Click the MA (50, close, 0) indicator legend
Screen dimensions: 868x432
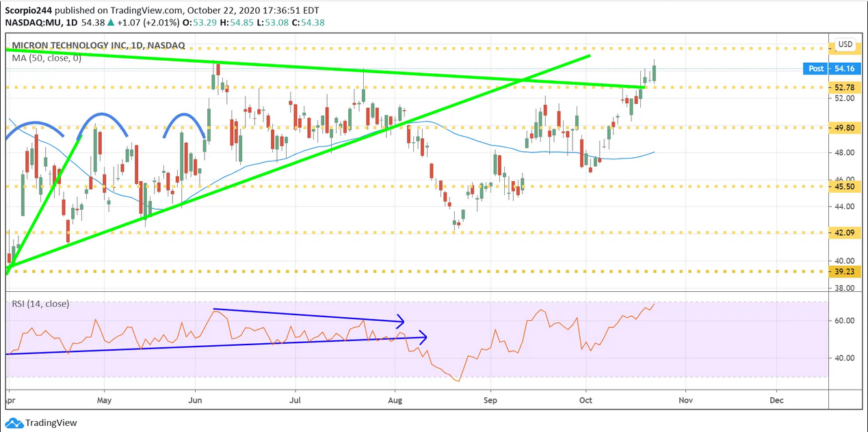47,58
